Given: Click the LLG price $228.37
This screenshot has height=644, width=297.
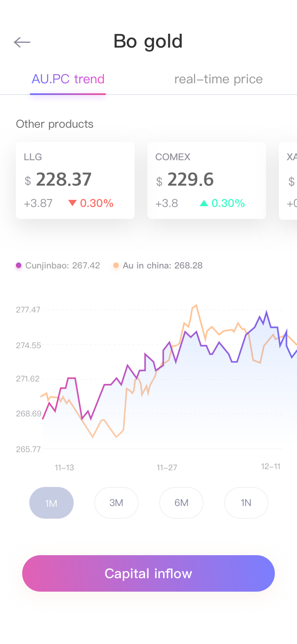Looking at the screenshot, I should pos(58,180).
